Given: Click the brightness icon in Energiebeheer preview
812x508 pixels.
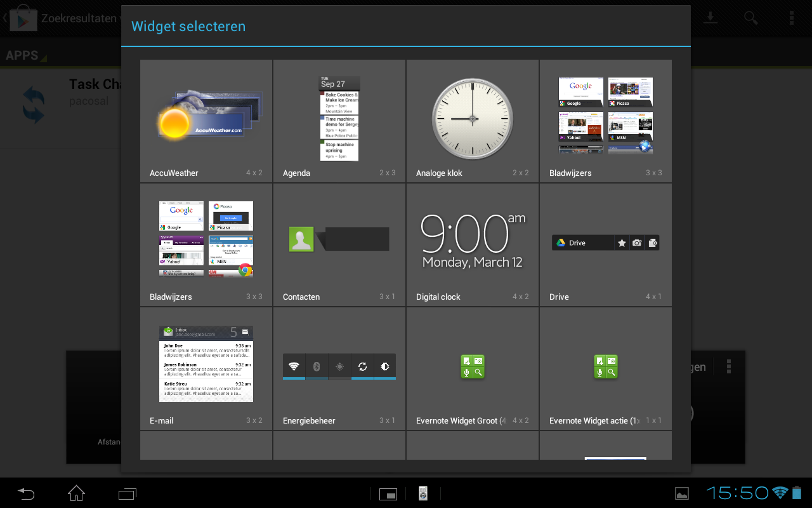Looking at the screenshot, I should click(x=384, y=366).
